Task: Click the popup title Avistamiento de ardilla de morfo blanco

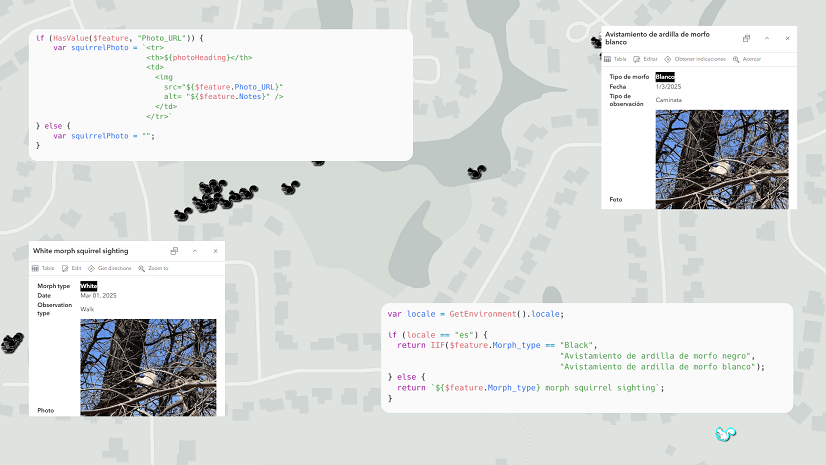Action: pyautogui.click(x=657, y=38)
